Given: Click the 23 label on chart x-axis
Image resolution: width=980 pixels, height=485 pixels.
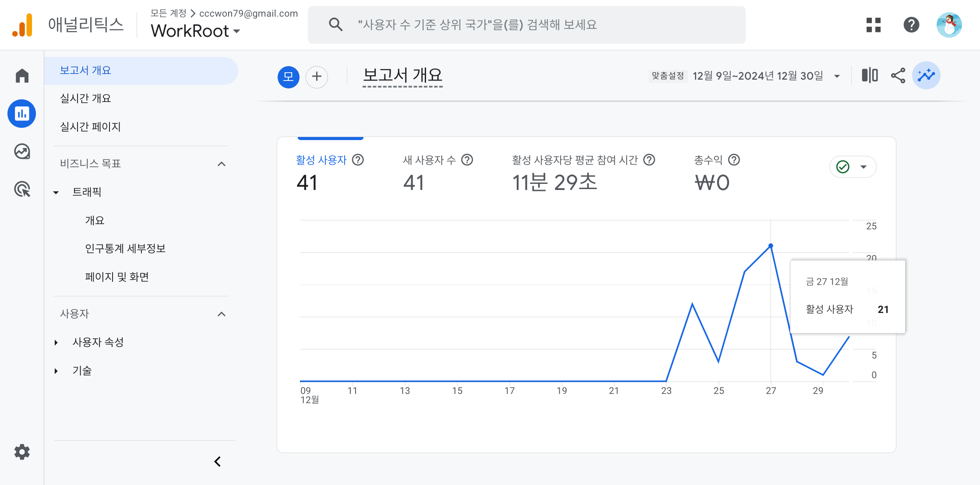Looking at the screenshot, I should [666, 391].
